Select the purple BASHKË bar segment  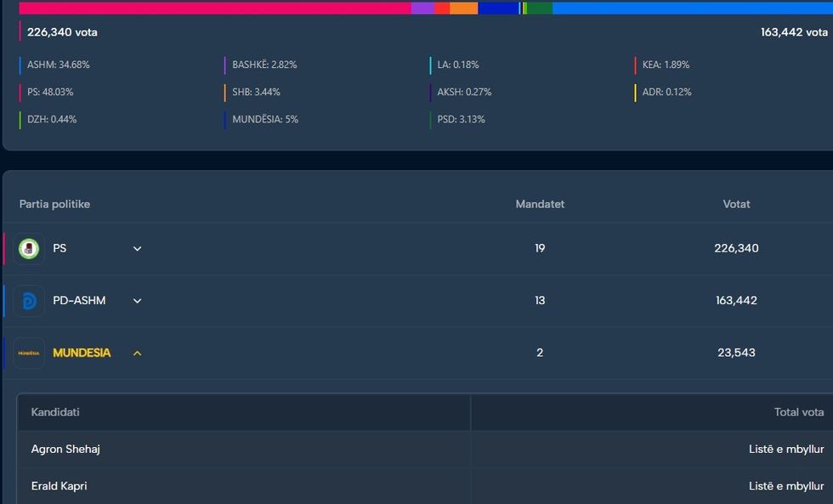click(422, 8)
